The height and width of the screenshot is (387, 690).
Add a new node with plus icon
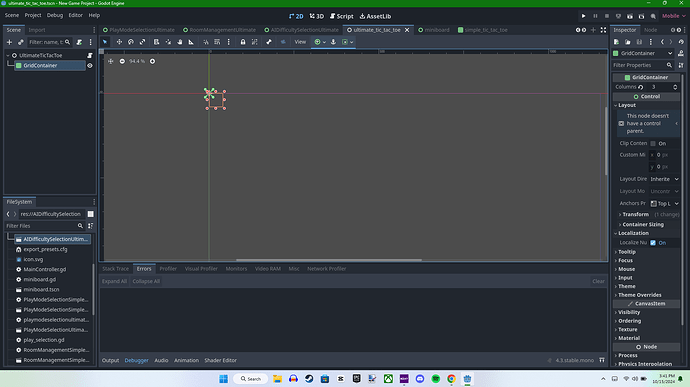(x=9, y=42)
